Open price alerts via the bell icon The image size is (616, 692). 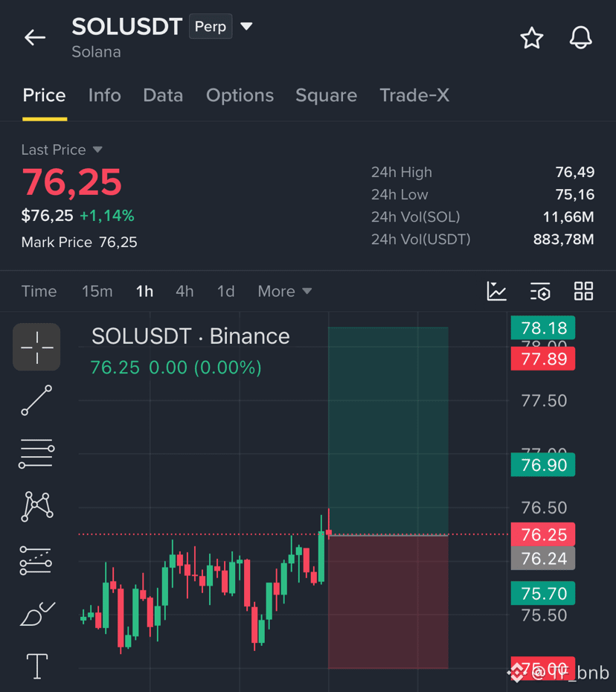click(581, 37)
